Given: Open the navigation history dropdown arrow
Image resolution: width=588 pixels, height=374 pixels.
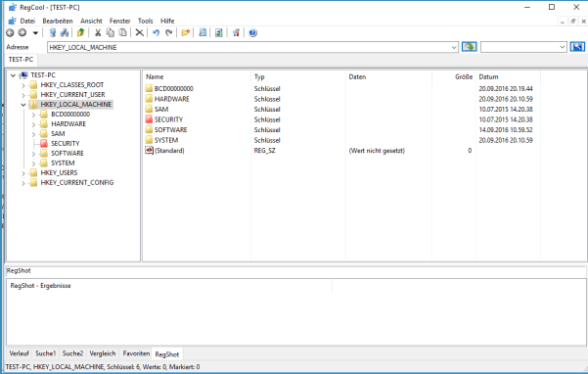Looking at the screenshot, I should [35, 33].
